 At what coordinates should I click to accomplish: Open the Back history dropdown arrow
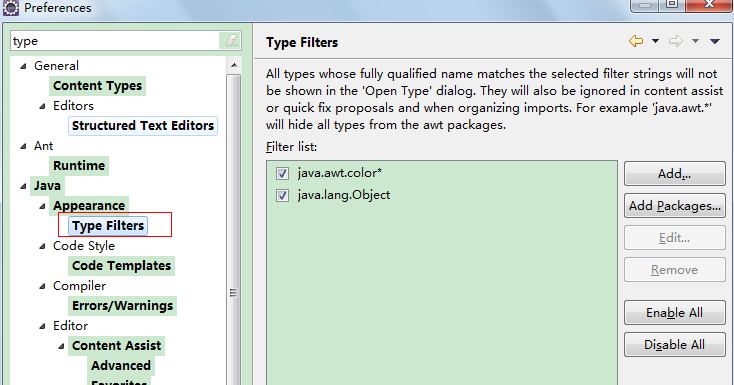pos(655,41)
